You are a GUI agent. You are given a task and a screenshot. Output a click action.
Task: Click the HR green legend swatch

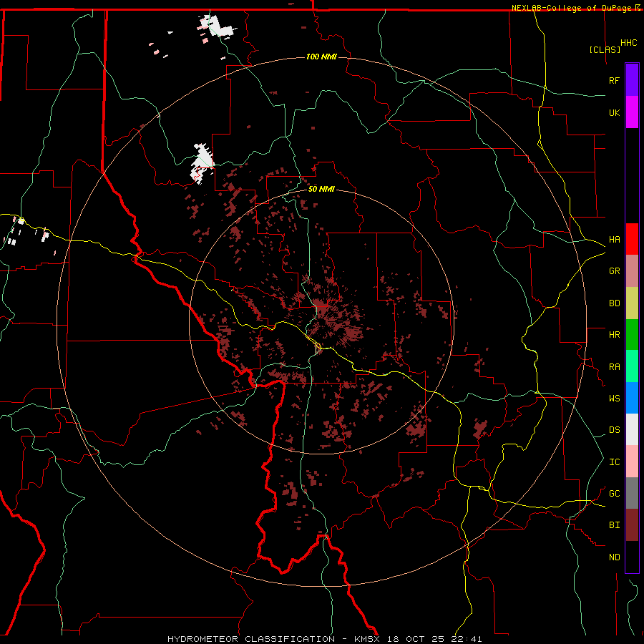point(632,335)
